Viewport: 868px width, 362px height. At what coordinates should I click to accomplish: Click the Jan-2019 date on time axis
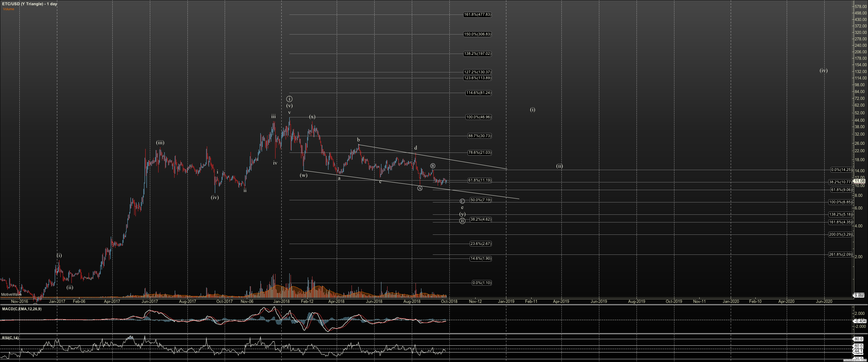coord(506,302)
